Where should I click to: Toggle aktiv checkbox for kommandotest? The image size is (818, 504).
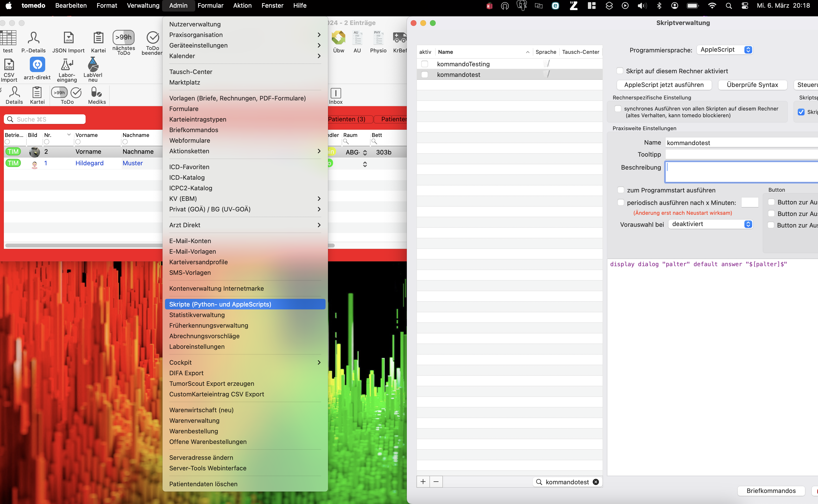424,75
